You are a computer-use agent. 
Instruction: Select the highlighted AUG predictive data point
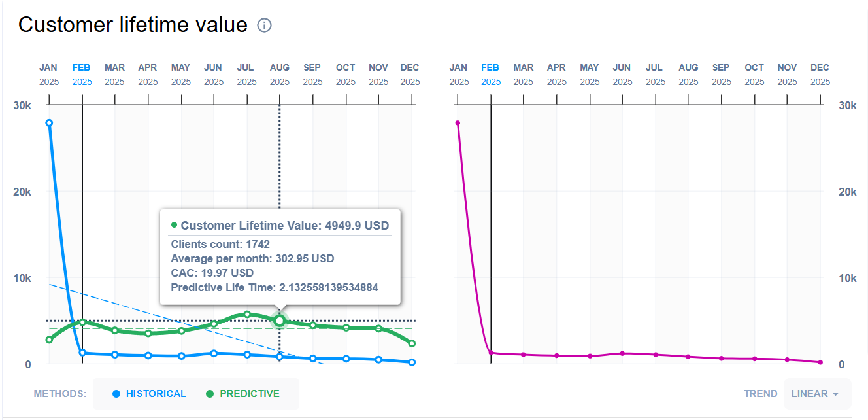(x=280, y=321)
